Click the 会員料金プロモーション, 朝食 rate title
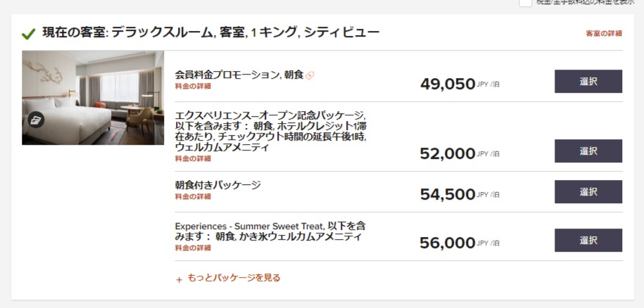This screenshot has width=644, height=308. [x=239, y=75]
